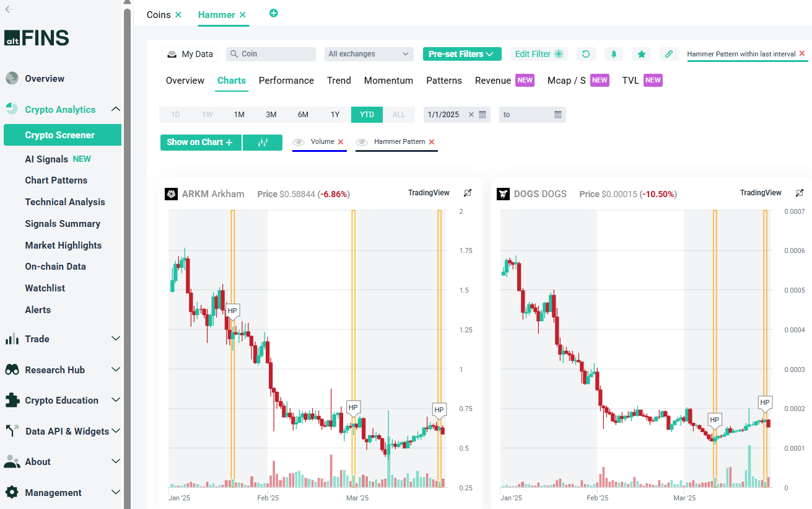Expand the Trade menu section

click(x=115, y=339)
